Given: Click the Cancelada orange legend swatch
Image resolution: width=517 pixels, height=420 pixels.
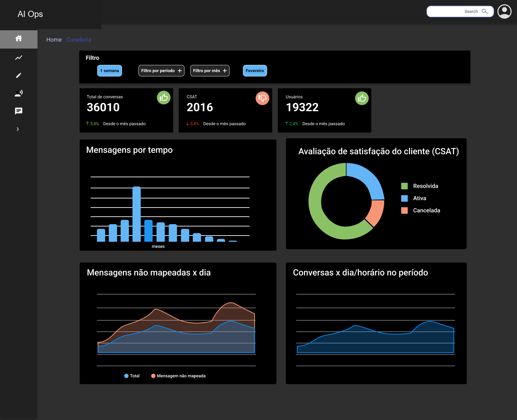Looking at the screenshot, I should point(404,210).
